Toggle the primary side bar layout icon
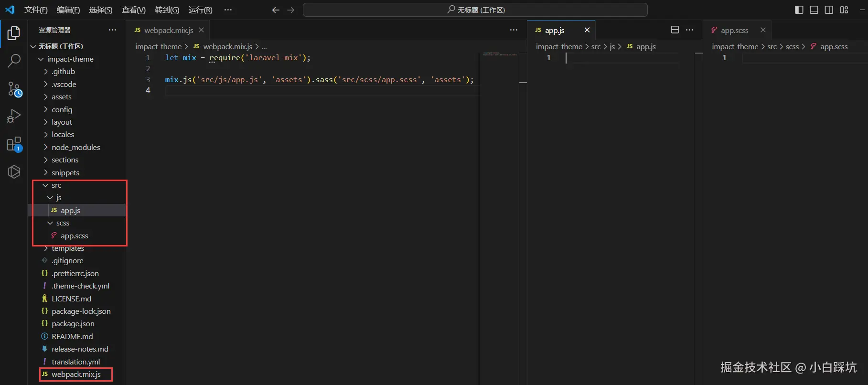Screen dimensions: 868x385 799,10
